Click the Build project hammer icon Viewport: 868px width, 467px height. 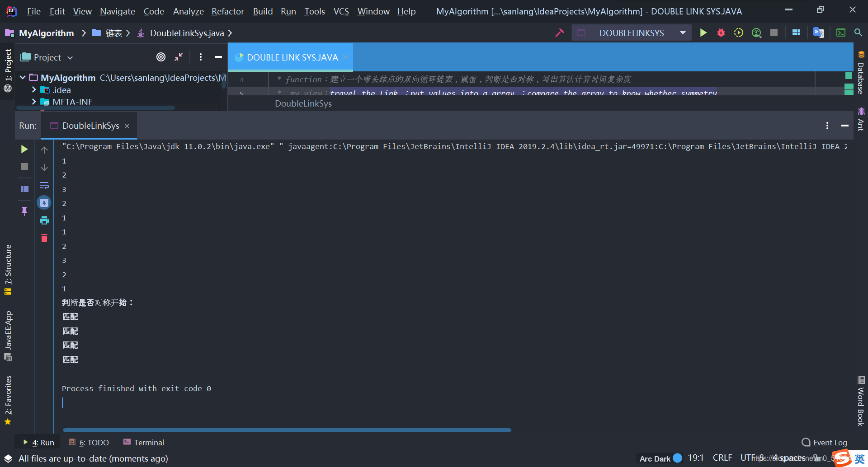coord(560,33)
